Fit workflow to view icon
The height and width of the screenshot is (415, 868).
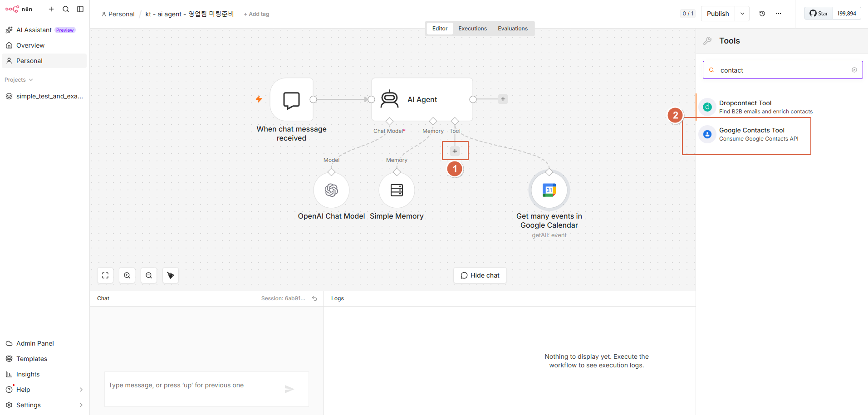(105, 275)
